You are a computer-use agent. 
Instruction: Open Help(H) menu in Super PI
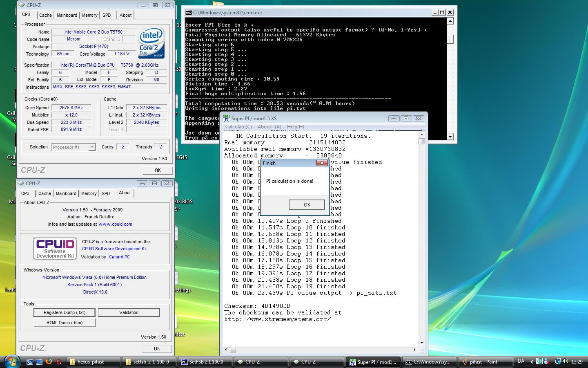tap(295, 127)
